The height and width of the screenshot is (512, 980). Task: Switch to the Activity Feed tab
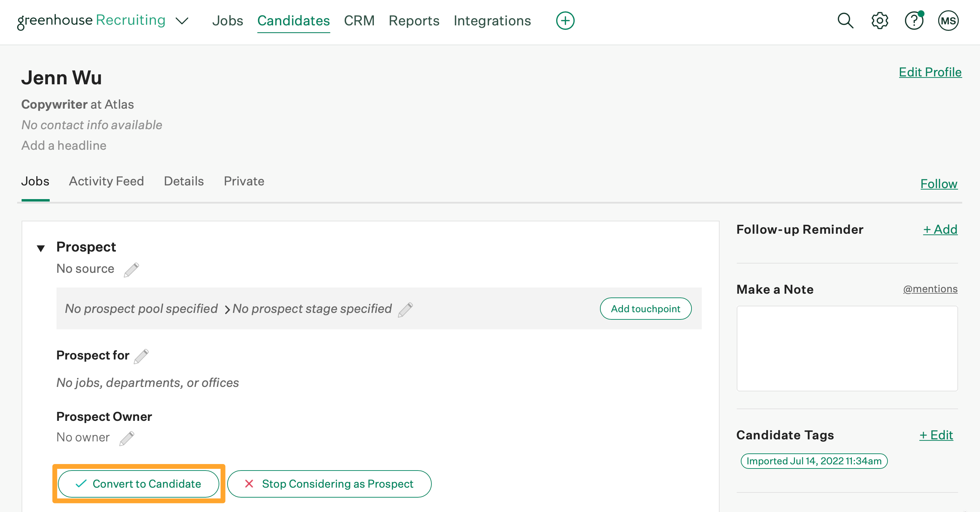tap(106, 181)
